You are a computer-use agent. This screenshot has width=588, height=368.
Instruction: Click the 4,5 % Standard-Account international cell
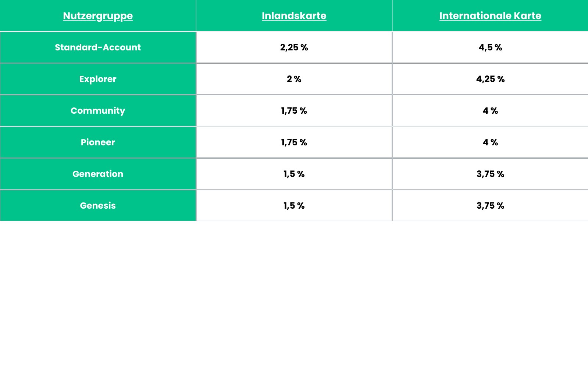point(490,47)
